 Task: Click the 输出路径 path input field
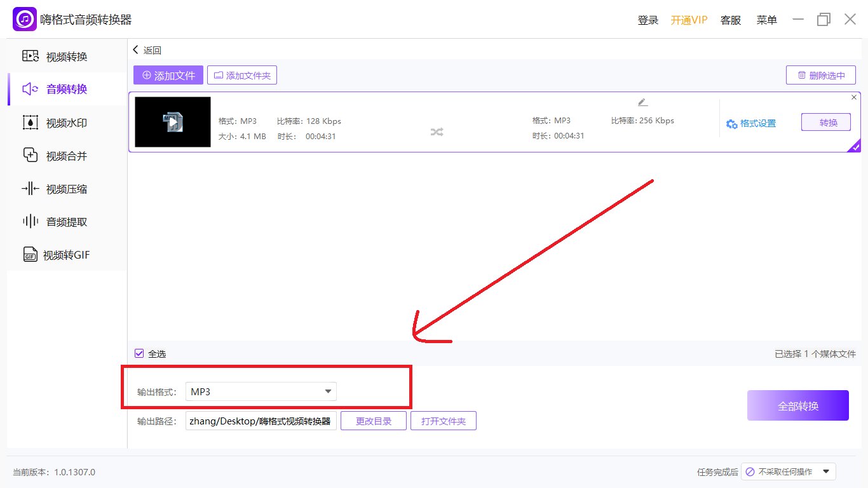[261, 421]
